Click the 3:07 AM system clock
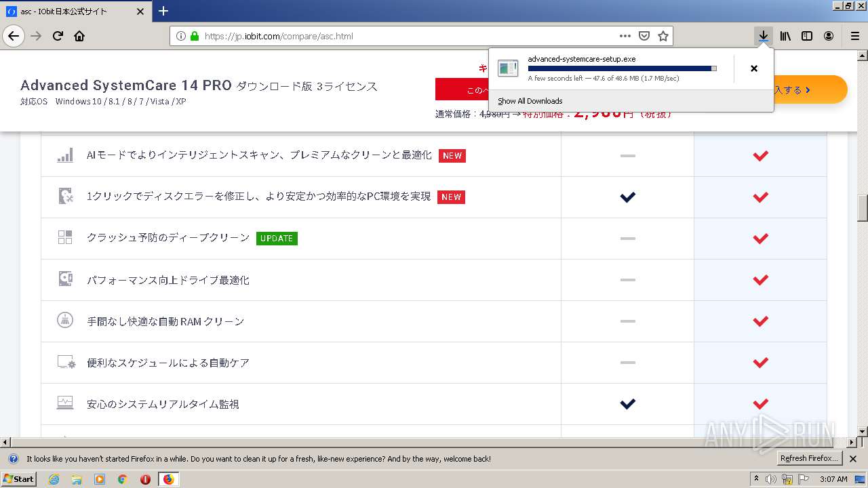Image resolution: width=868 pixels, height=488 pixels. (x=833, y=479)
